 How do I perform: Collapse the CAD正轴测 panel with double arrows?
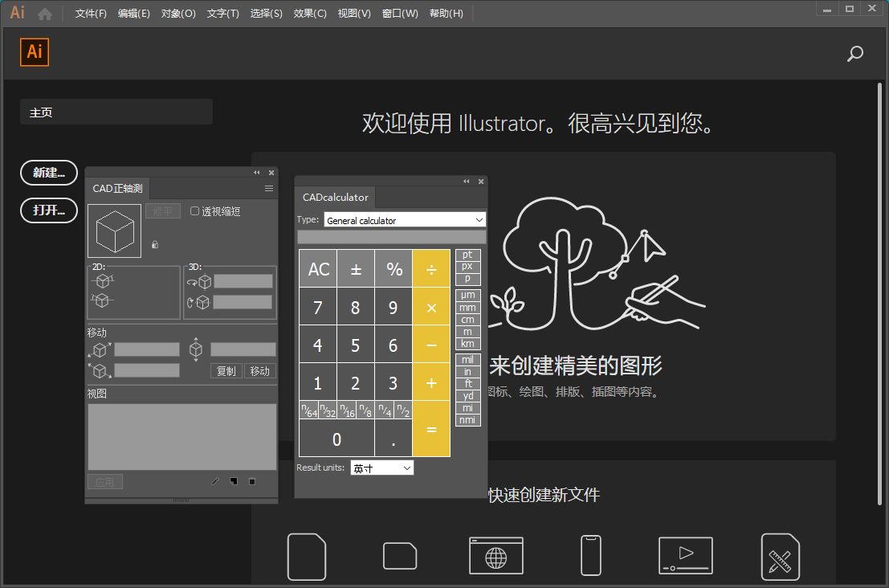pos(257,173)
